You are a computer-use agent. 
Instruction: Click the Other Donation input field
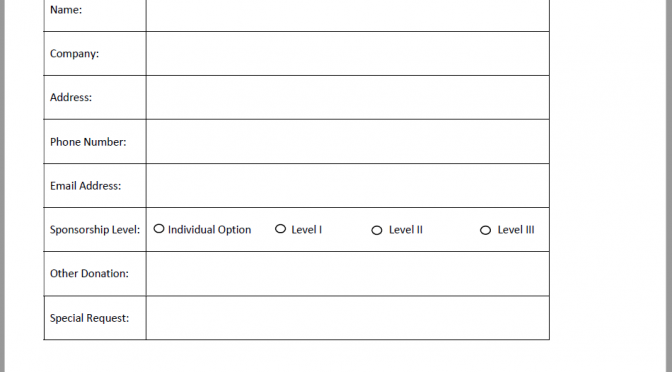coord(348,274)
